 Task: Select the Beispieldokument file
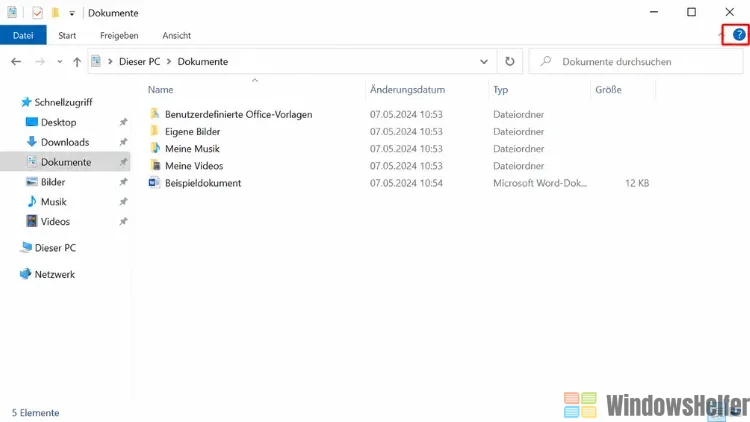click(203, 183)
